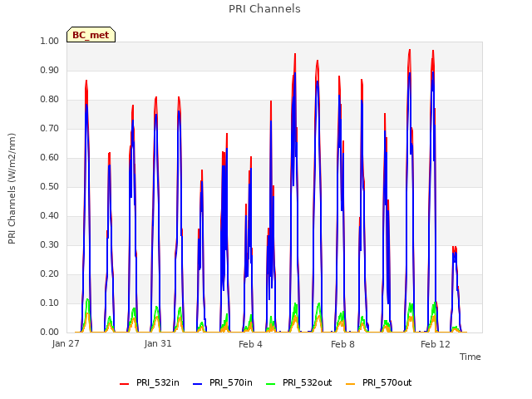The image size is (532, 399).
Task: Click the Feb 12 x-axis tick label
Action: (436, 344)
